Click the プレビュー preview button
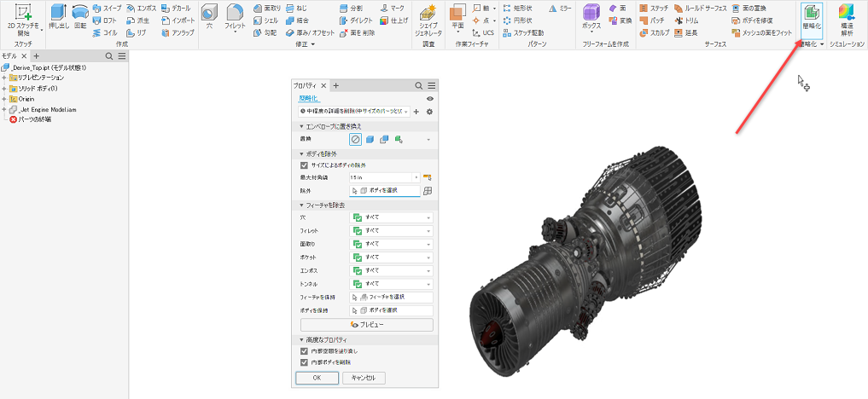Viewport: 868px width, 399px height. click(x=367, y=324)
